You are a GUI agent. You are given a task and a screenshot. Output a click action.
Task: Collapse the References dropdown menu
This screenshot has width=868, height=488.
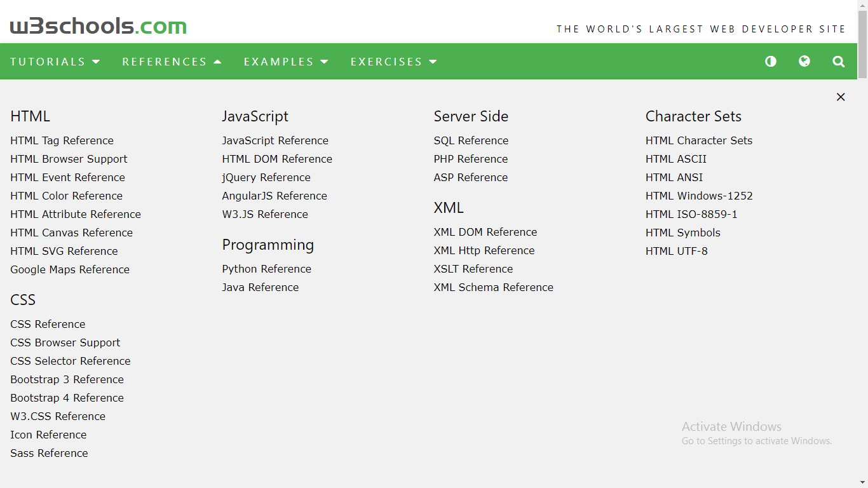click(x=172, y=62)
